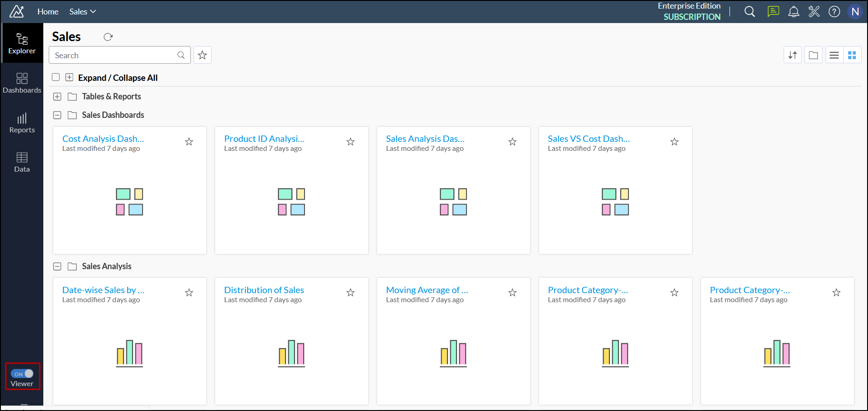Click the Product ID Analysis dashboard thumbnail

point(291,201)
